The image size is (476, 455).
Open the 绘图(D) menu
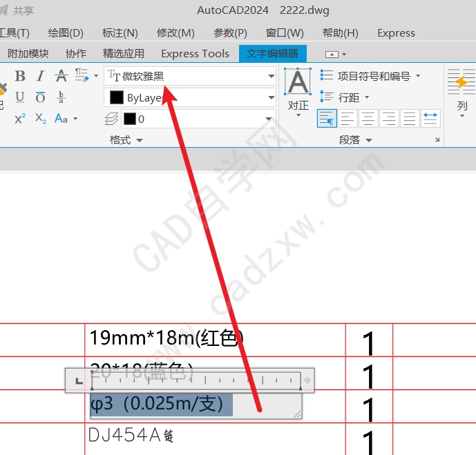click(66, 32)
